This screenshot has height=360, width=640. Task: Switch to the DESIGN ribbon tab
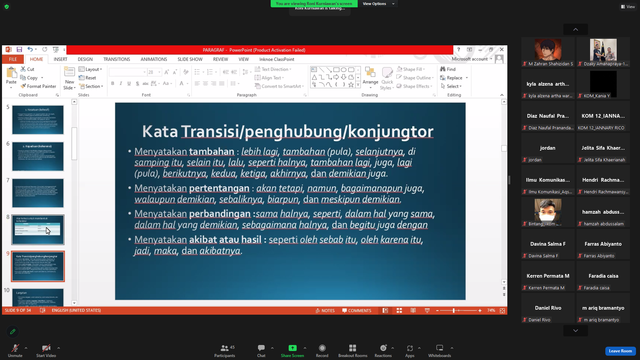[85, 59]
